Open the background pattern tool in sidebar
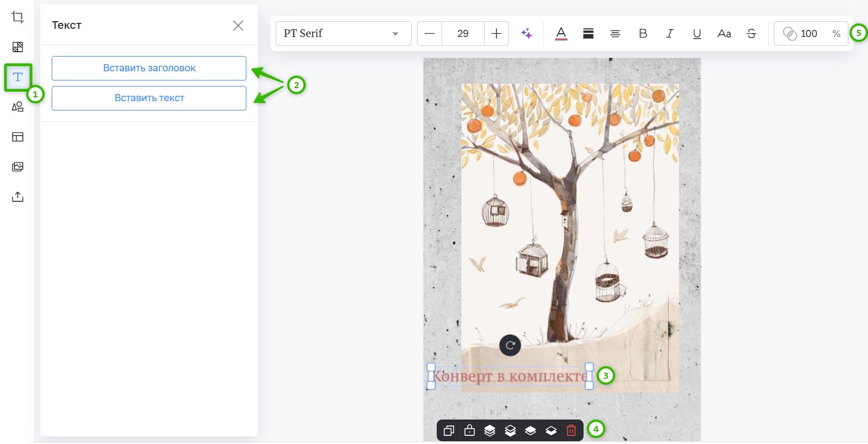868x444 pixels. 17,47
